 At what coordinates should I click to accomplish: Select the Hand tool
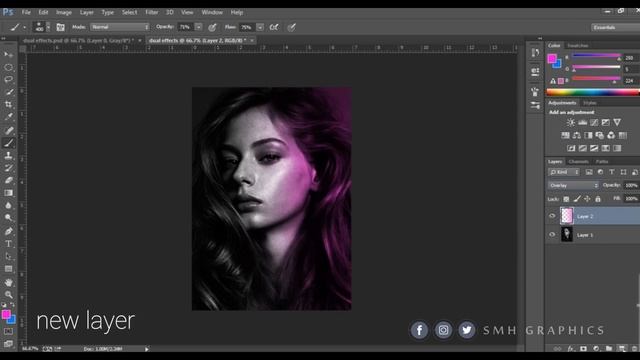click(8, 282)
